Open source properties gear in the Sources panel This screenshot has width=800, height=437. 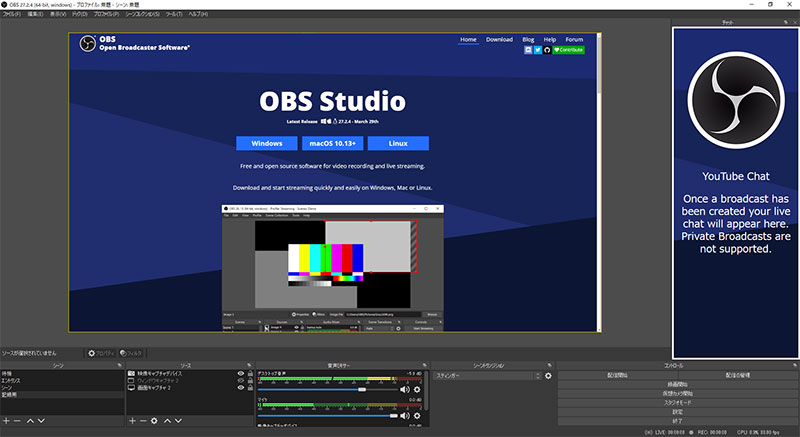(x=154, y=420)
